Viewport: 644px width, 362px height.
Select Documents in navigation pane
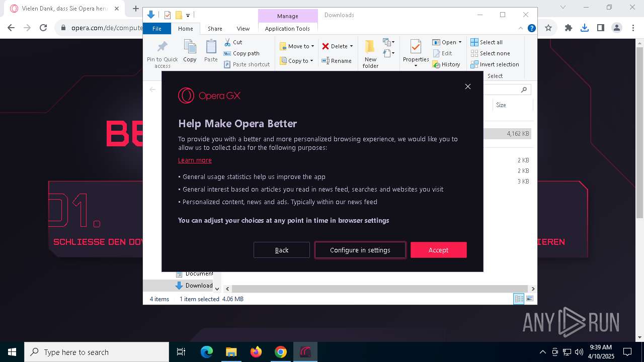coord(194,274)
